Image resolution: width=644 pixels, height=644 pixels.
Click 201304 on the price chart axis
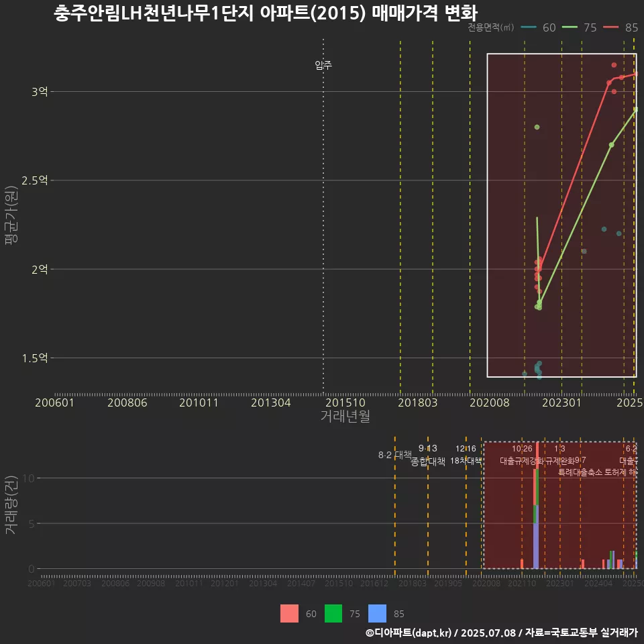click(270, 402)
